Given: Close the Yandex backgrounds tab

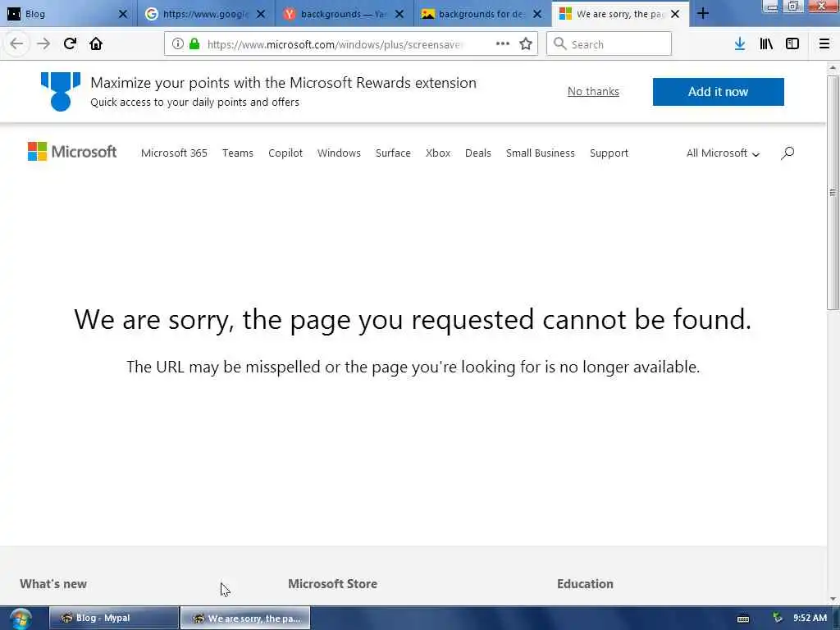Looking at the screenshot, I should (x=399, y=14).
